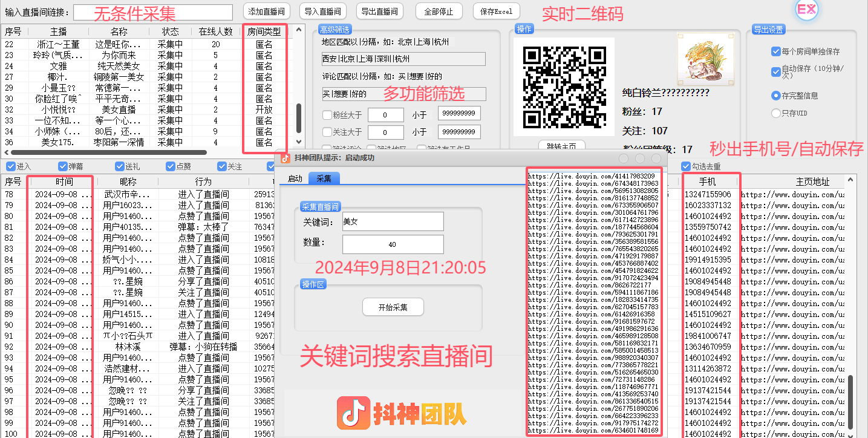The image size is (868, 438).
Task: Toggle the 进入 event checkbox
Action: [10, 166]
